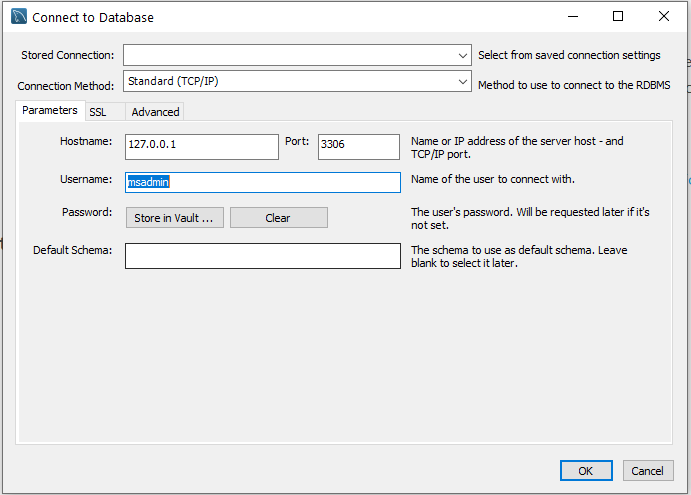Image resolution: width=691 pixels, height=495 pixels.
Task: Minimize the Connect to Database dialog
Action: (x=572, y=17)
